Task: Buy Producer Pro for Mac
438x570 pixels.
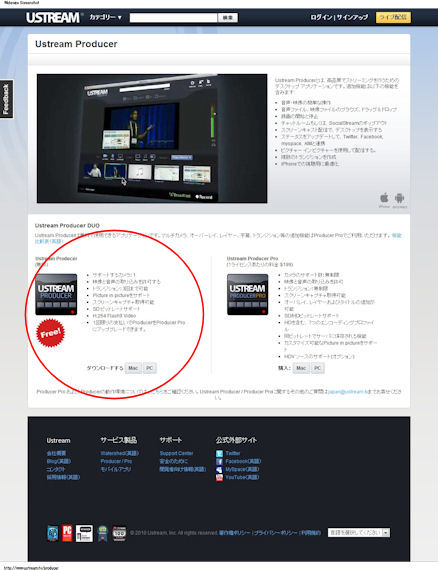Action: 301,368
